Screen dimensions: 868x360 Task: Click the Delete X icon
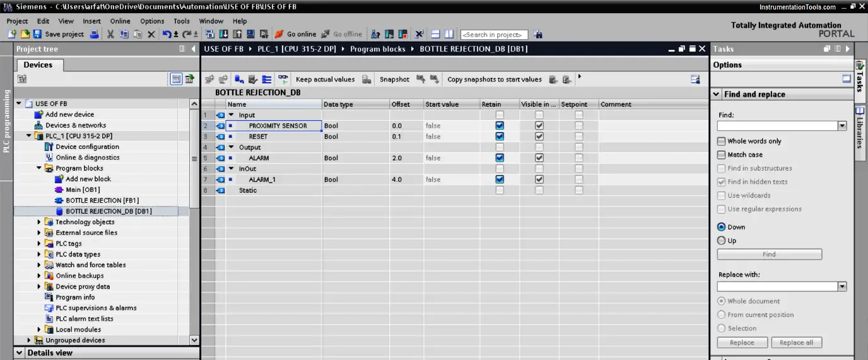151,34
